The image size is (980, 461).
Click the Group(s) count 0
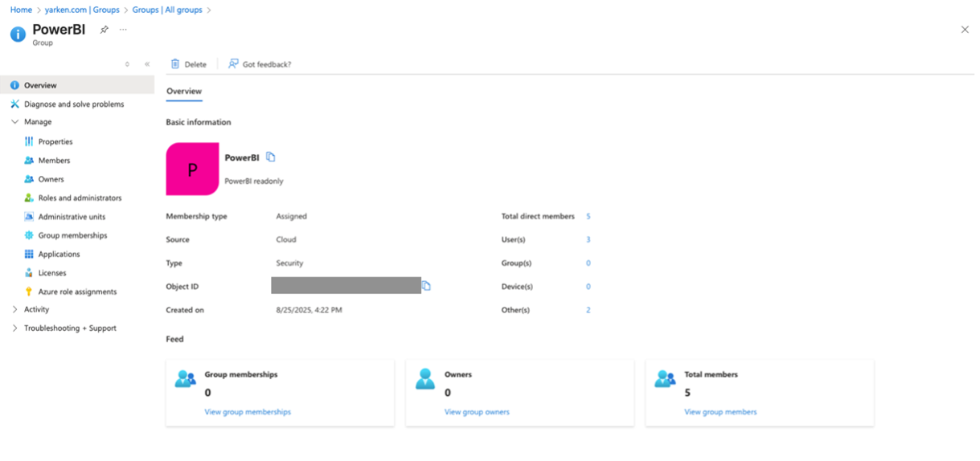[588, 263]
